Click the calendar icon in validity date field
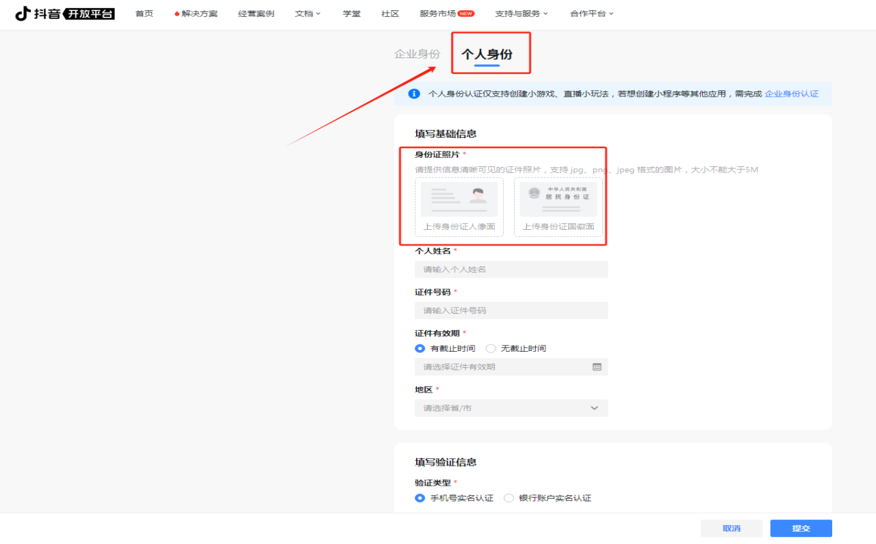876x544 pixels. 597,367
